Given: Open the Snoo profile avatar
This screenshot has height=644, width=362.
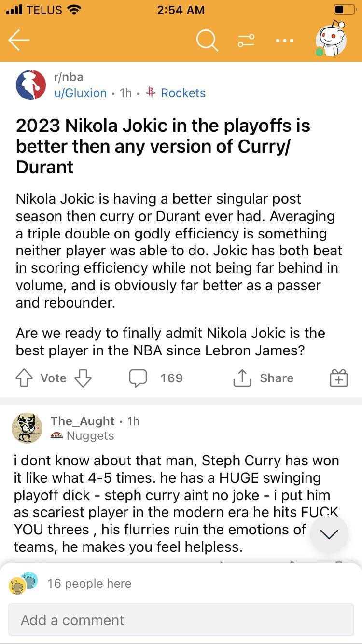Looking at the screenshot, I should click(x=331, y=39).
